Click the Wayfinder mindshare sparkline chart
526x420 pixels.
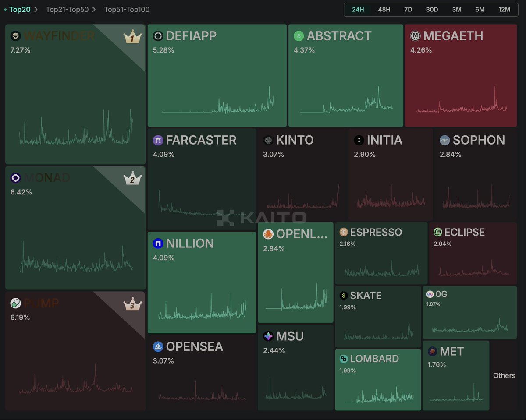(x=76, y=127)
